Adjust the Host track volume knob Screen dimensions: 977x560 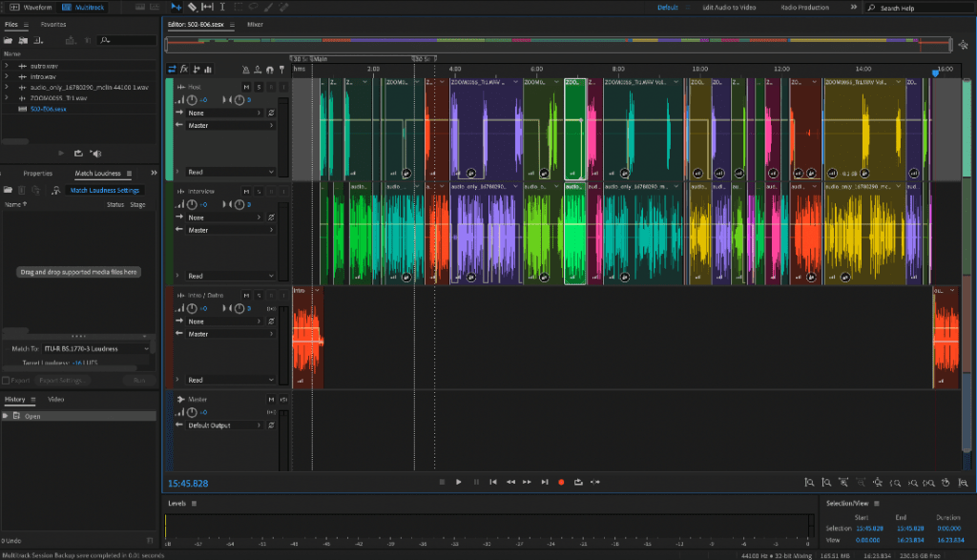(x=193, y=99)
